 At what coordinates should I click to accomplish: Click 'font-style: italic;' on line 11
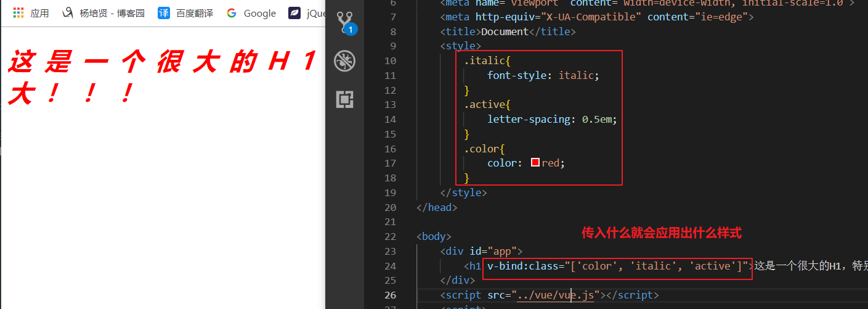pyautogui.click(x=543, y=75)
